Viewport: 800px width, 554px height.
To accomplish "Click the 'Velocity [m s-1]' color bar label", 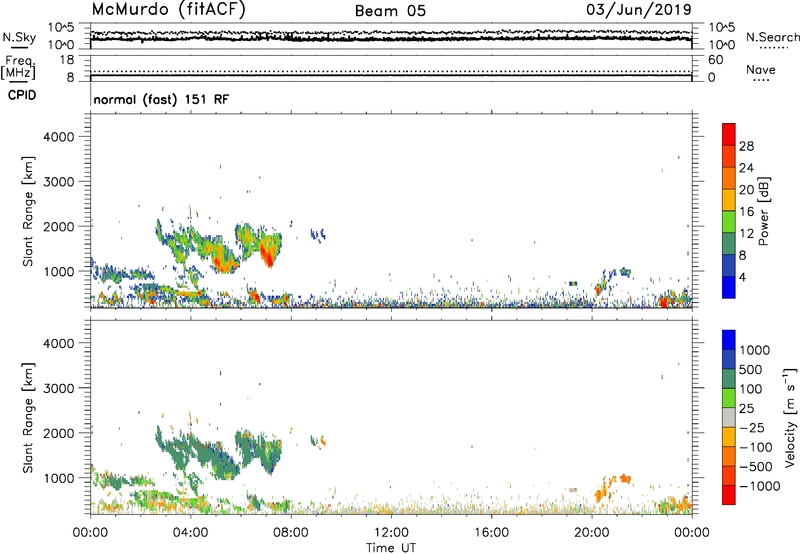I will coord(790,417).
